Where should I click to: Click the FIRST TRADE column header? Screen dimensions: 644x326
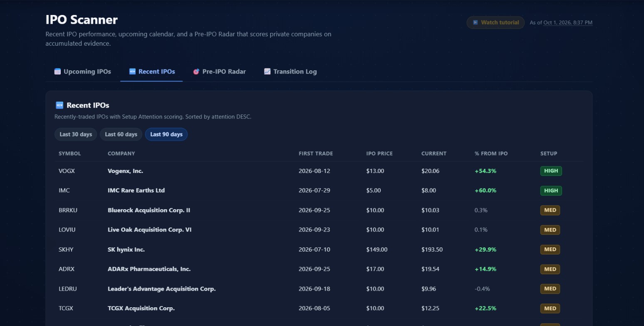[x=316, y=153]
